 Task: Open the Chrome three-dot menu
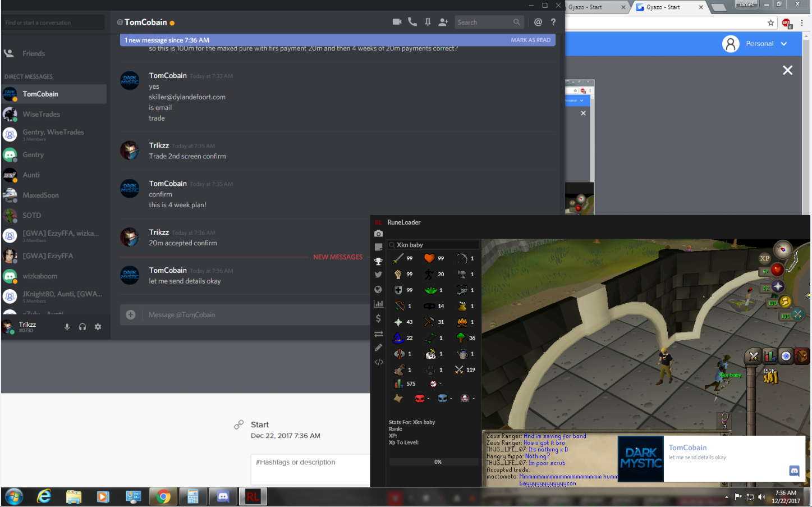click(x=802, y=23)
